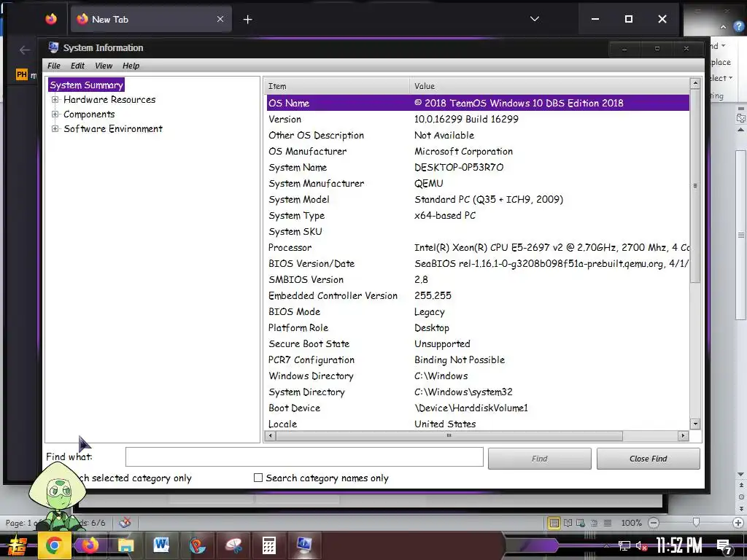Switch Word to Outline view
The width and height of the screenshot is (747, 560).
pyautogui.click(x=594, y=523)
